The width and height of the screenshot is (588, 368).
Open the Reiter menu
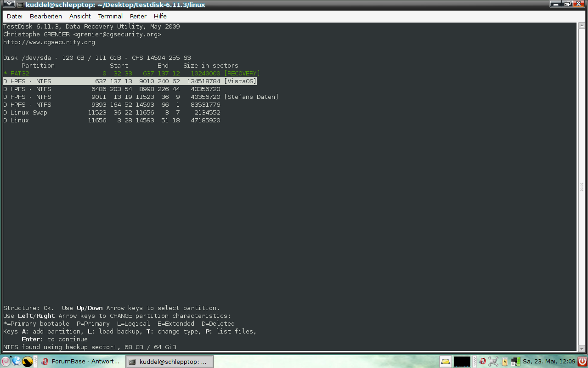click(x=138, y=16)
